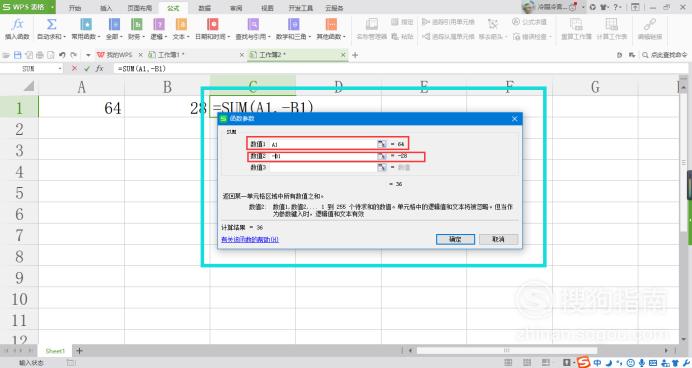This screenshot has width=692, height=368.
Task: Open the 文本 text functions dropdown
Action: pos(181,29)
